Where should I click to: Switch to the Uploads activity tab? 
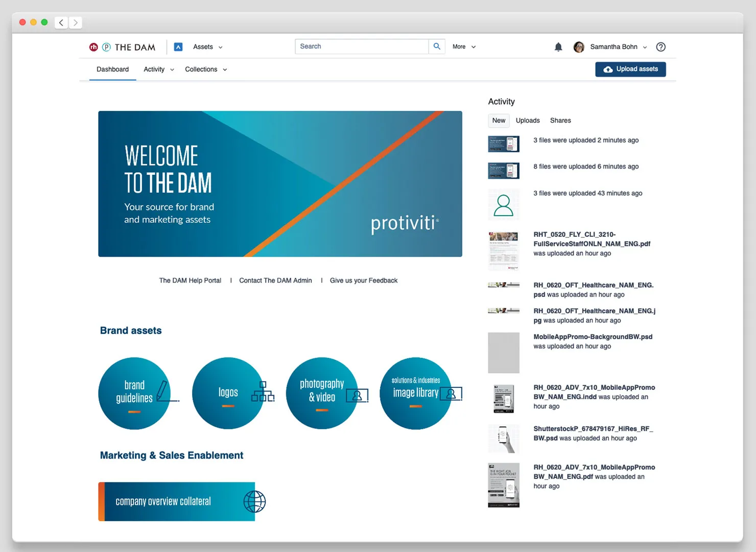coord(528,121)
